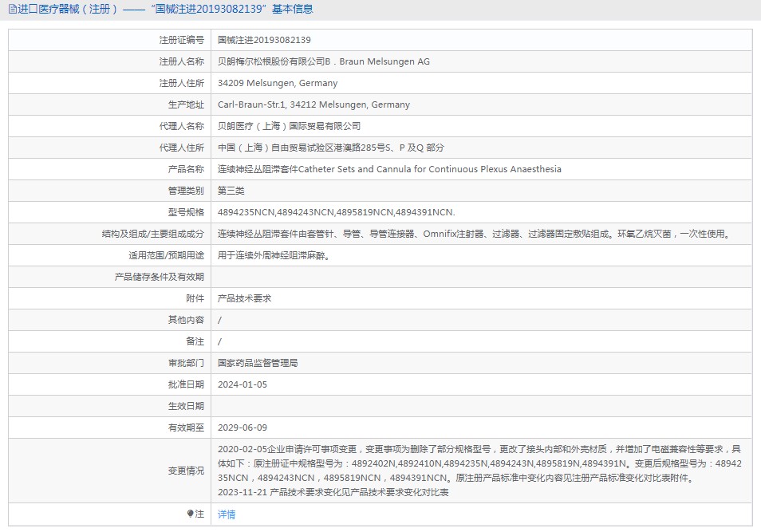Click the header title 进口医疗器械（注册）
The image size is (761, 532).
coord(68,10)
